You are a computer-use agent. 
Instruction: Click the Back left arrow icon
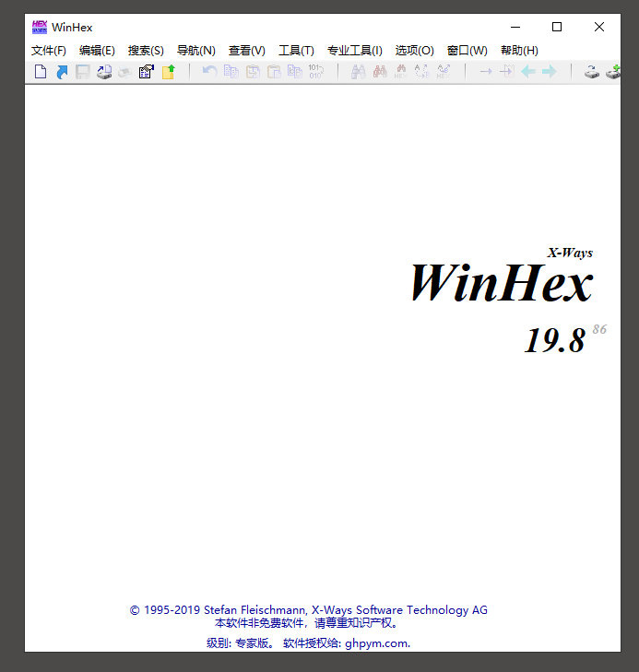coord(528,72)
